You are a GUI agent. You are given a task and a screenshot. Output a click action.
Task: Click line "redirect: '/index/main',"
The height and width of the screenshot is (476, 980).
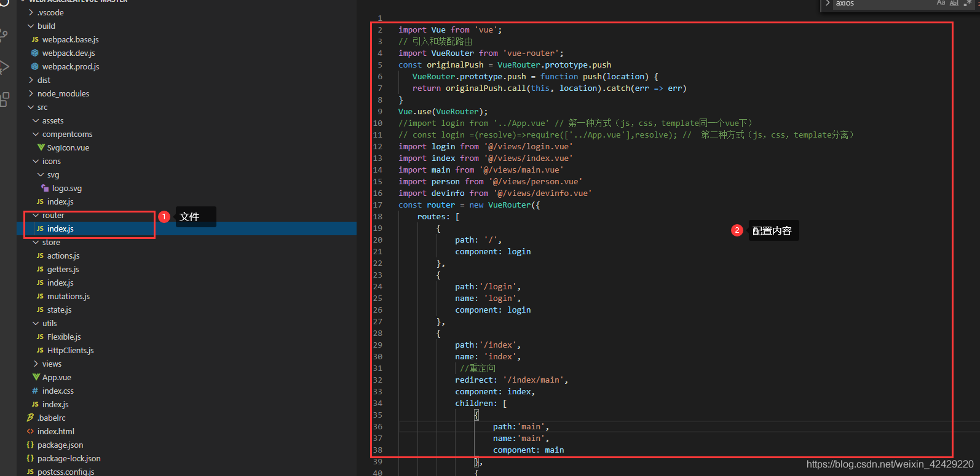coord(512,380)
